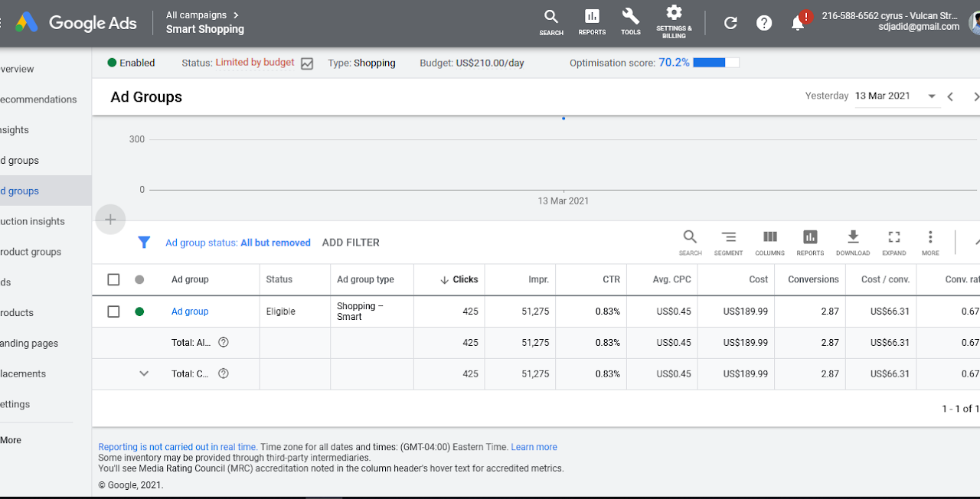
Task: Click the optimisation score progress bar
Action: [717, 63]
